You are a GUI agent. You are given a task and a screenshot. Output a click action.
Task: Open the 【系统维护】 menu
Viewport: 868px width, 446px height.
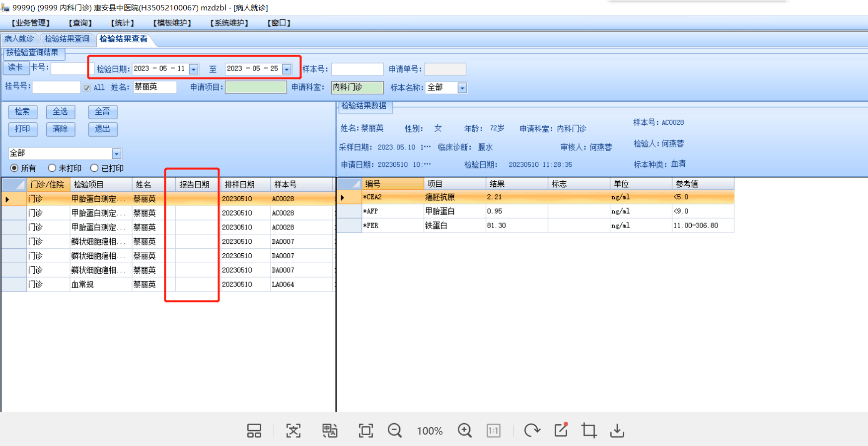click(x=229, y=23)
